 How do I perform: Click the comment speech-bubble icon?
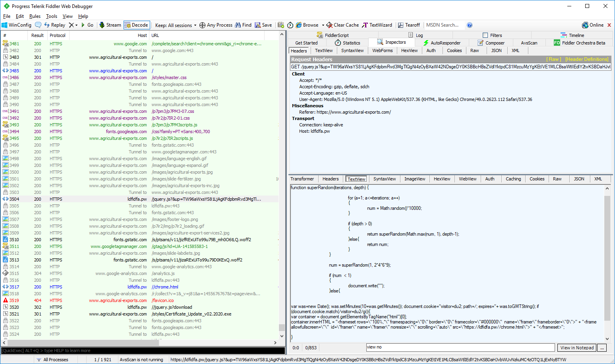[x=38, y=25]
